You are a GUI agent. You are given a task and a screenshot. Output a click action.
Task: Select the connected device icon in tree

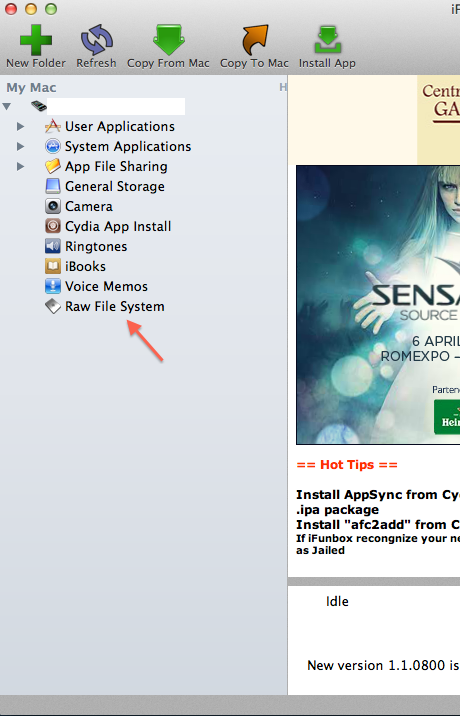click(x=39, y=106)
